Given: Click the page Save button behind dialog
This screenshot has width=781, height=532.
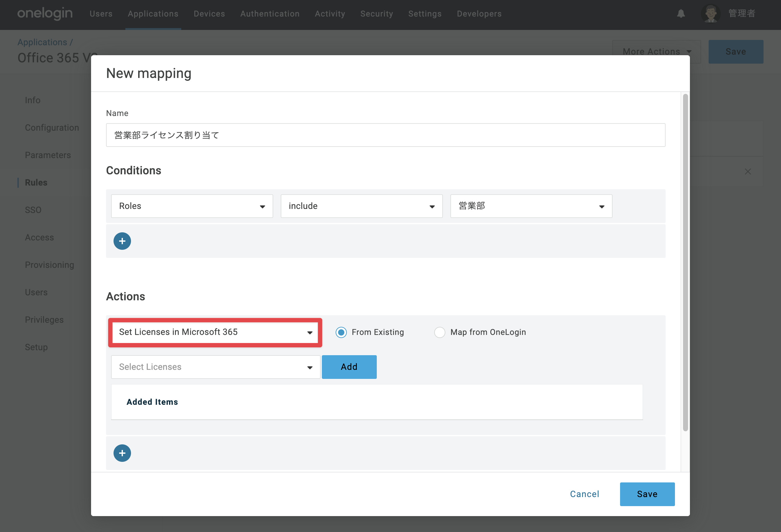Looking at the screenshot, I should (736, 52).
